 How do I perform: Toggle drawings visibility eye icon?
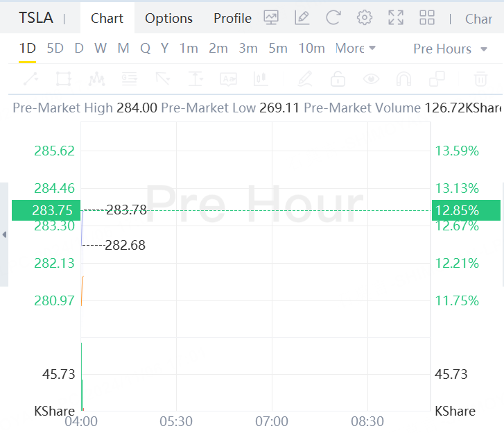372,79
